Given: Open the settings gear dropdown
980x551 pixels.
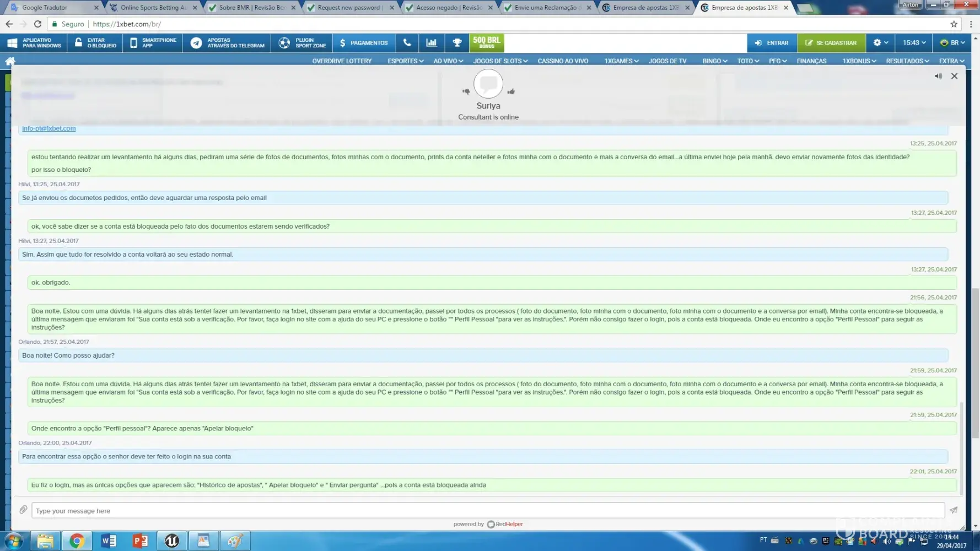Looking at the screenshot, I should point(880,43).
